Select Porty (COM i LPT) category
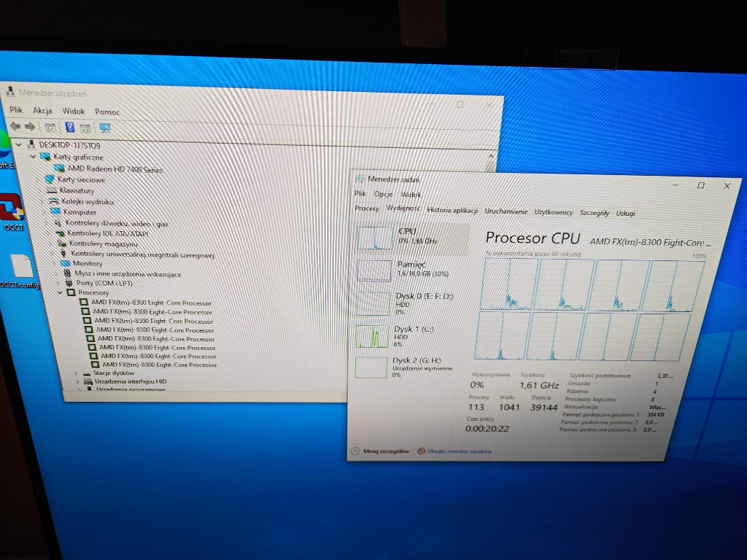This screenshot has height=560, width=747. [x=104, y=283]
